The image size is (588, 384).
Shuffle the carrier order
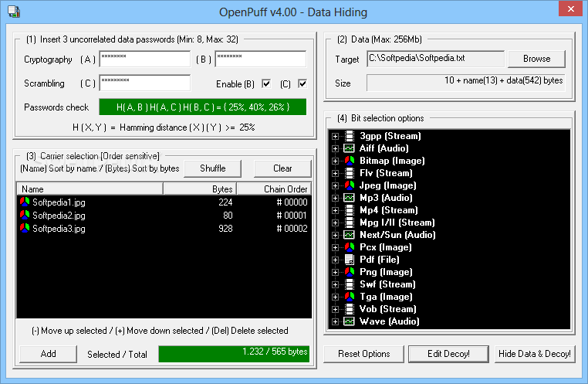pos(213,168)
